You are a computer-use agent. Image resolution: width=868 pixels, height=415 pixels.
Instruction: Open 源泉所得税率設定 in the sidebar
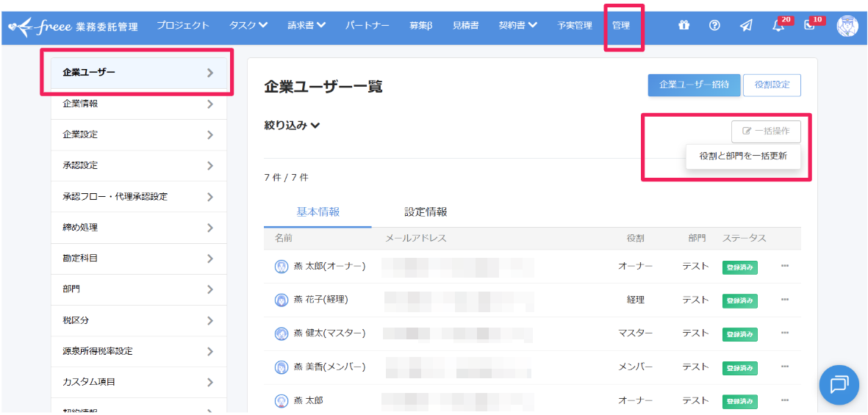(138, 351)
